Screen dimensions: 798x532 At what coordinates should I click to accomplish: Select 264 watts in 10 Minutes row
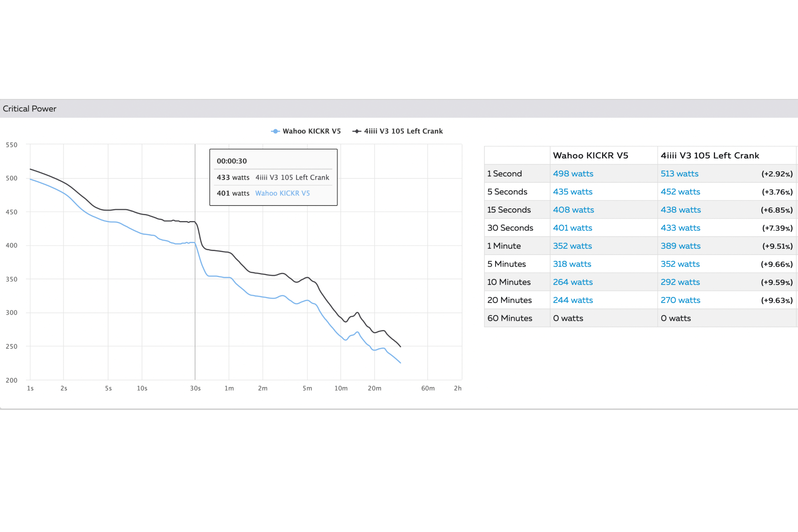pos(573,282)
